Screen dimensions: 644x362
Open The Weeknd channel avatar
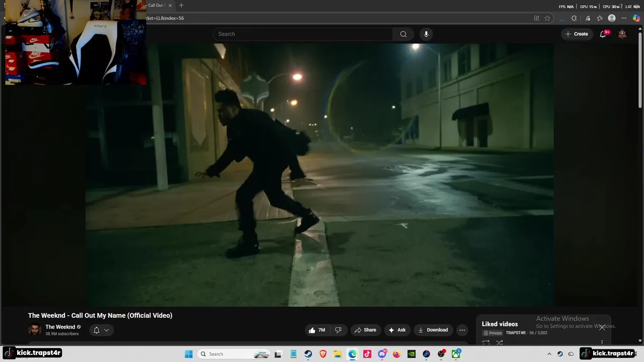tap(35, 330)
